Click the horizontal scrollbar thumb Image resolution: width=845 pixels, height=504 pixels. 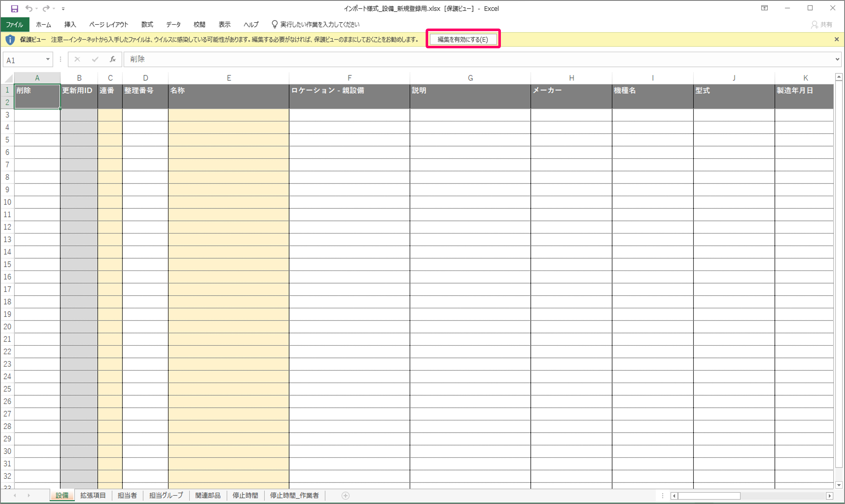pos(708,496)
